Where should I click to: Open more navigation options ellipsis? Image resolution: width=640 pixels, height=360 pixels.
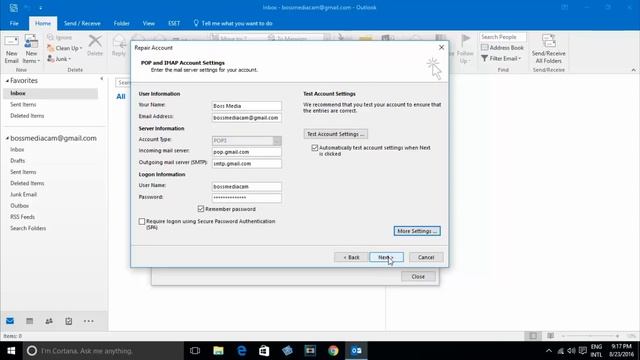click(x=89, y=321)
